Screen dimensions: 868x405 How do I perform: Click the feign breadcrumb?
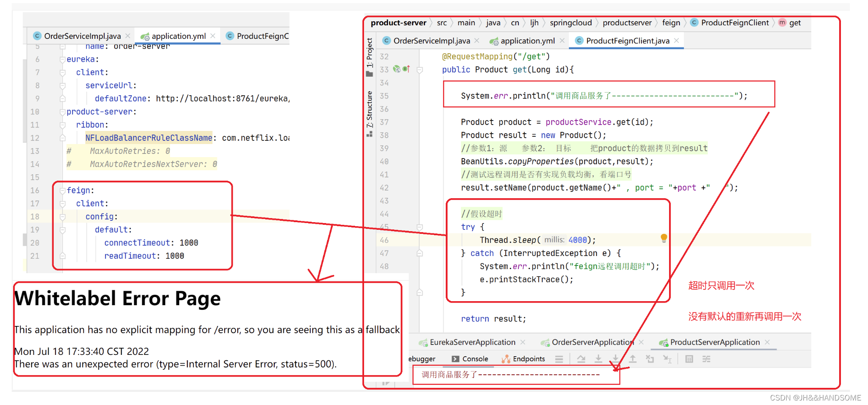click(671, 23)
